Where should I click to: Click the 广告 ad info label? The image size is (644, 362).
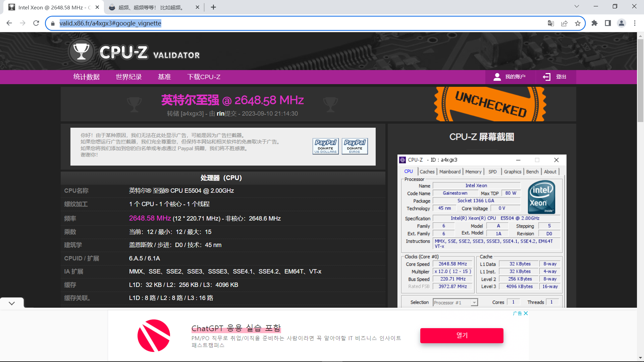click(517, 313)
